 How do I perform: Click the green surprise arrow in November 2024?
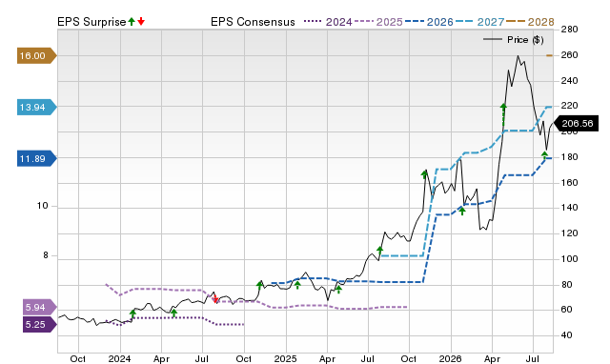pyautogui.click(x=260, y=285)
